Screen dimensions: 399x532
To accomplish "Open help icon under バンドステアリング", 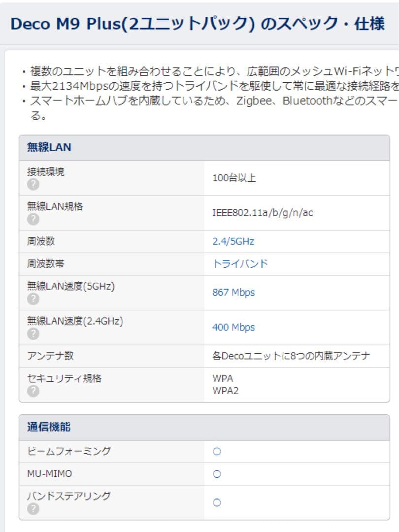I will (33, 509).
